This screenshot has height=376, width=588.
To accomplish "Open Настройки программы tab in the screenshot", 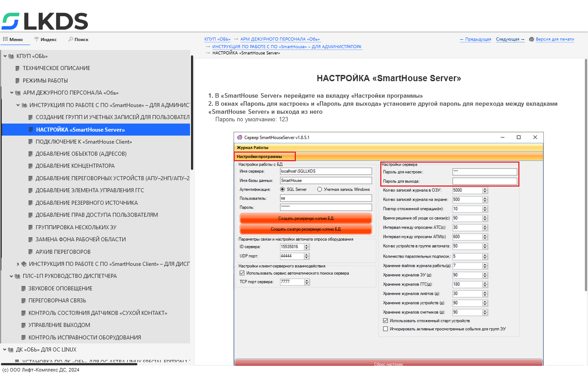I will click(265, 157).
